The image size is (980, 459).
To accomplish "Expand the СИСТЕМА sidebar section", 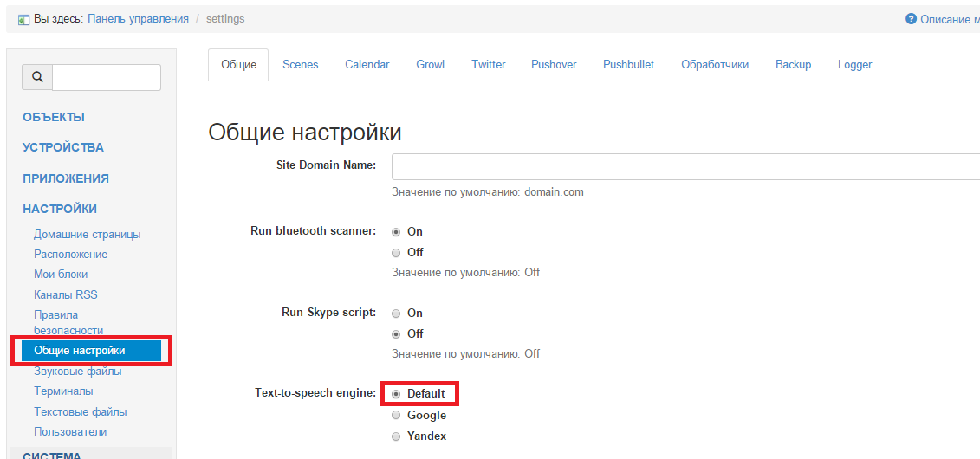I will [52, 456].
